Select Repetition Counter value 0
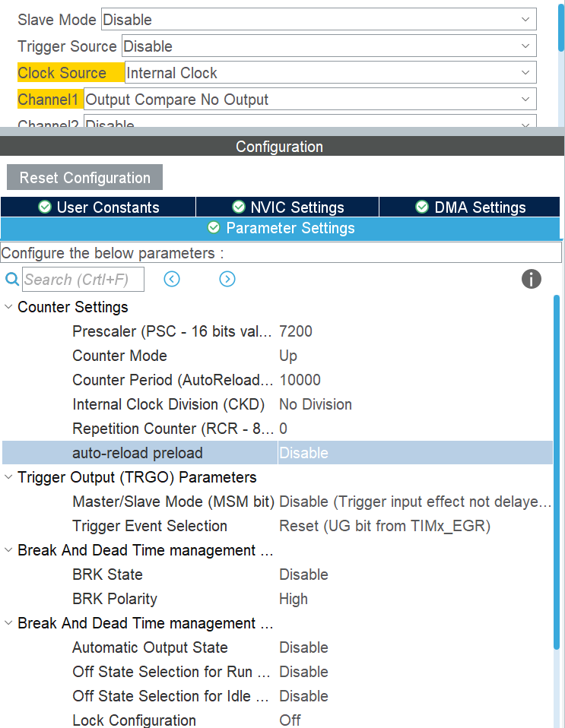 (283, 429)
